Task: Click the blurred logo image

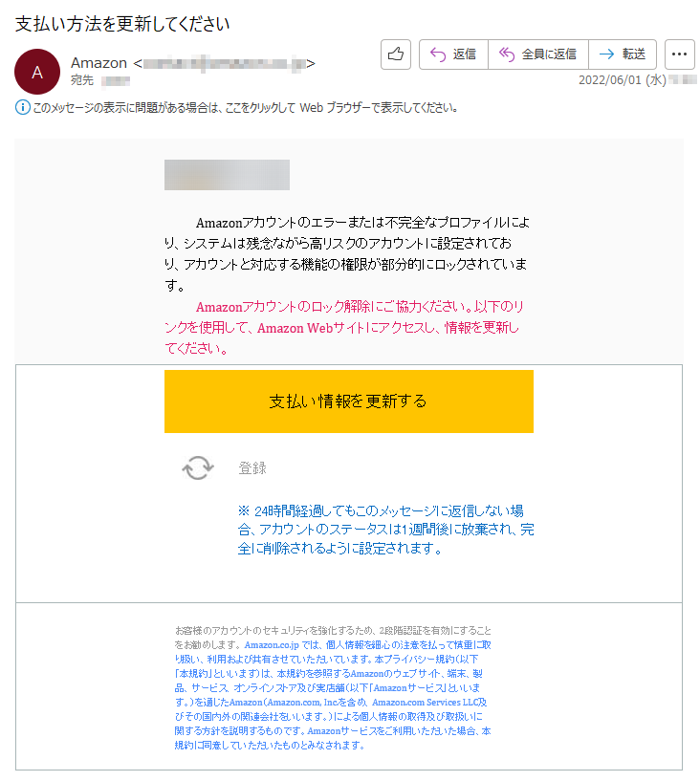Action: point(227,175)
